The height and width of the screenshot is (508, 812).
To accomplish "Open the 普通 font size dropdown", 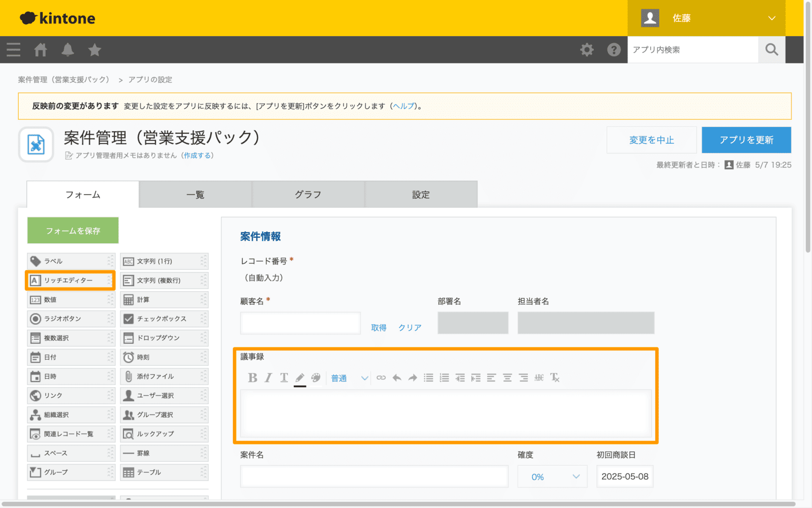I will click(x=350, y=378).
